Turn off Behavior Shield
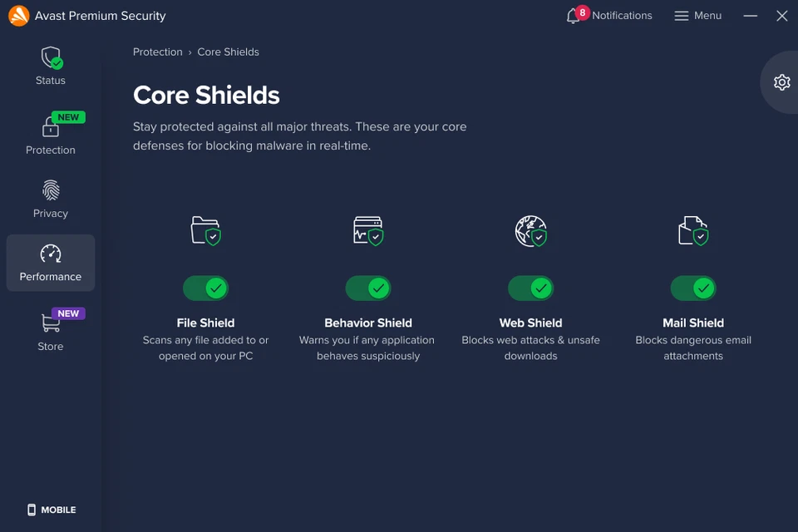Viewport: 798px width, 532px height. click(x=367, y=288)
